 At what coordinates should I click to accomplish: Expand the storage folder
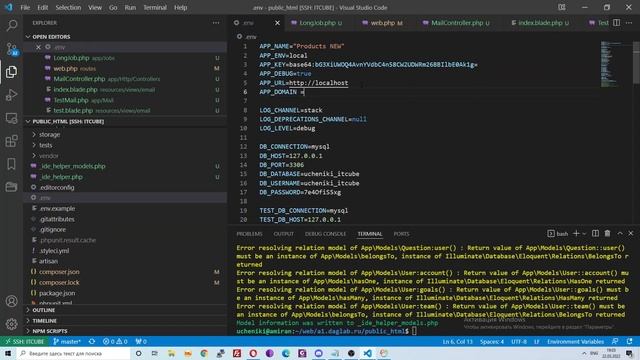(x=49, y=134)
